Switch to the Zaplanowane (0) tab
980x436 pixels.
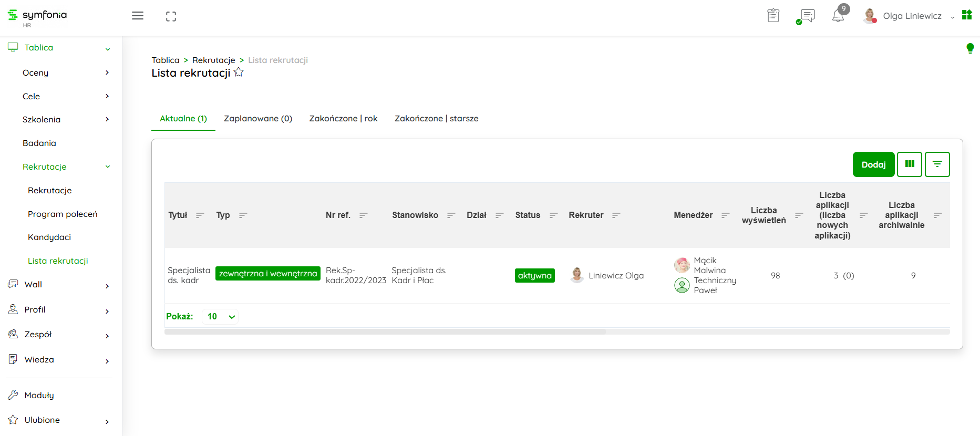[258, 119]
